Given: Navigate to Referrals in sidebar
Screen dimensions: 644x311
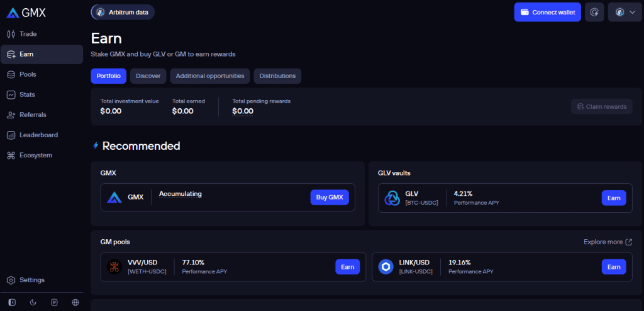Looking at the screenshot, I should [x=42, y=115].
